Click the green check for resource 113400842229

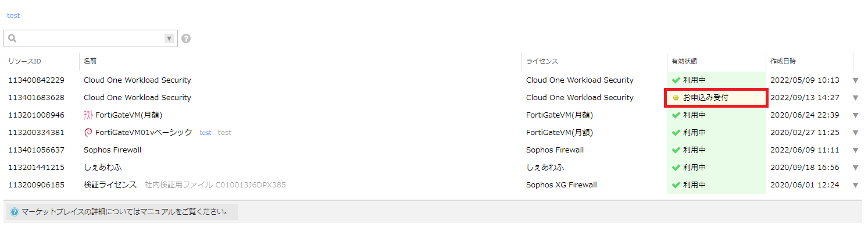click(x=676, y=80)
